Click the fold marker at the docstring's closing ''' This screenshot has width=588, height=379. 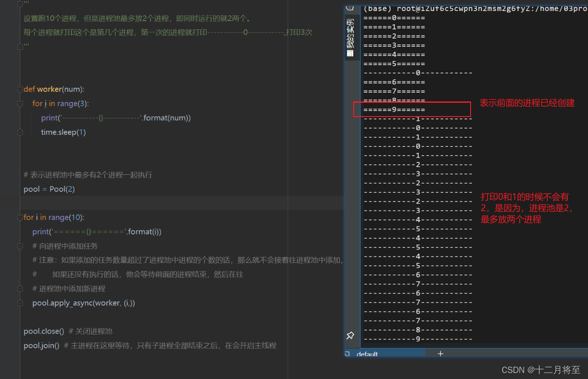point(20,46)
